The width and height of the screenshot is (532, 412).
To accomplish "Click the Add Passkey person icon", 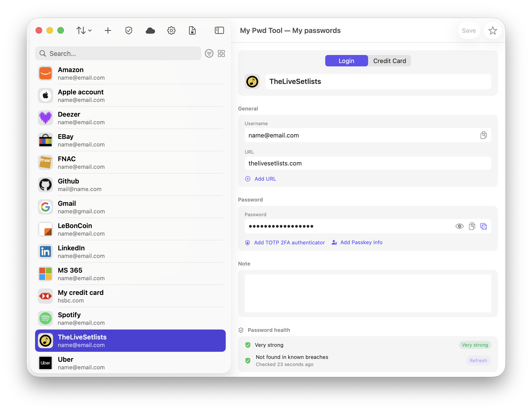I will [334, 242].
